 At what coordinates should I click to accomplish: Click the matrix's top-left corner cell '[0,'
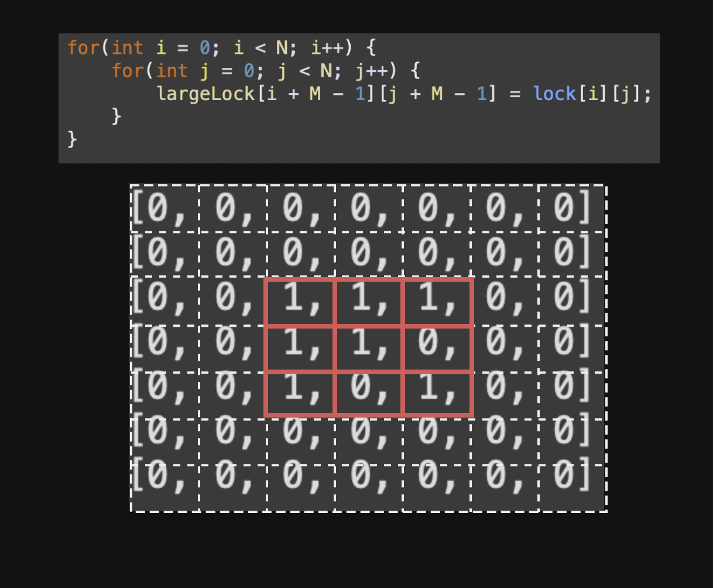(x=164, y=208)
